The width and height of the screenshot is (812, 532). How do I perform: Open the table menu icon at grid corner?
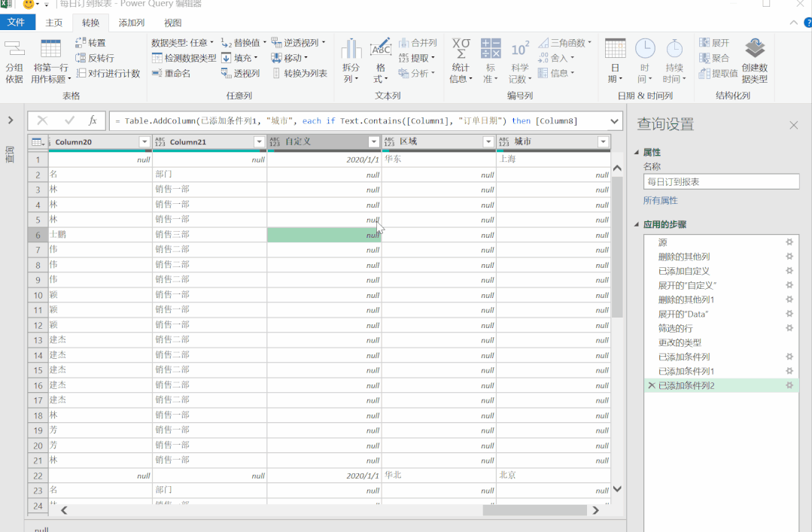pos(38,142)
